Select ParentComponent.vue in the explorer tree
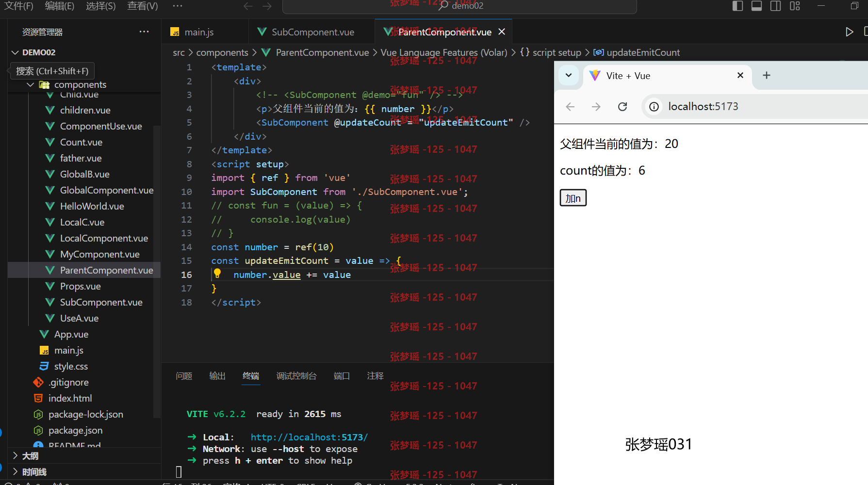868x485 pixels. (84, 270)
